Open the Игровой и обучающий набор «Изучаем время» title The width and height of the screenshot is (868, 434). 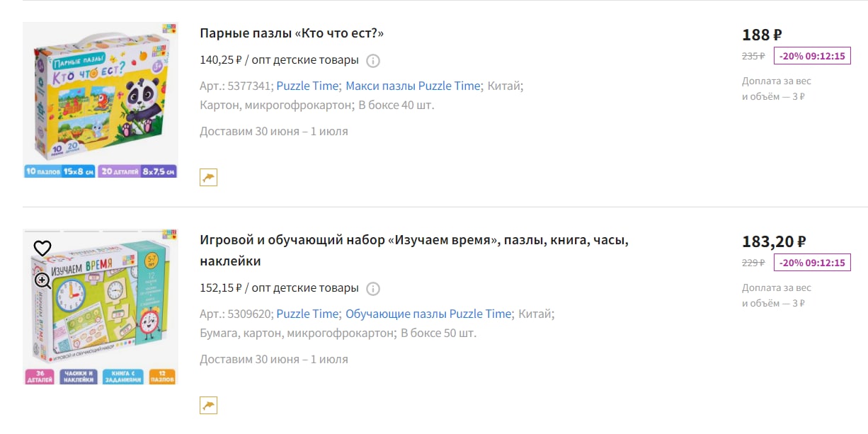pos(414,251)
